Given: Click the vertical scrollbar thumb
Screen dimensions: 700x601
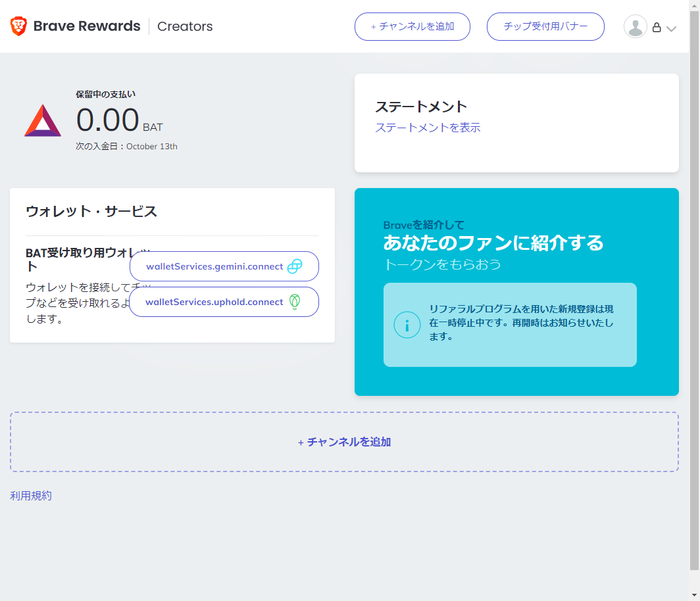Looking at the screenshot, I should coord(694,289).
